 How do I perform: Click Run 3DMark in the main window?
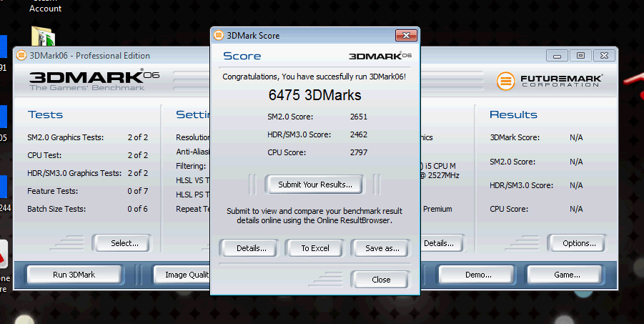coord(74,275)
